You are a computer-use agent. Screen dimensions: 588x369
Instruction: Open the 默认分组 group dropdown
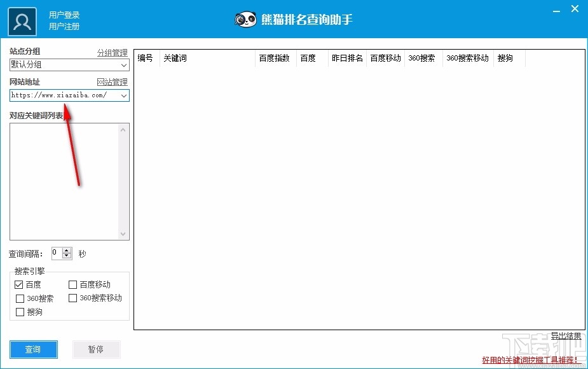123,65
